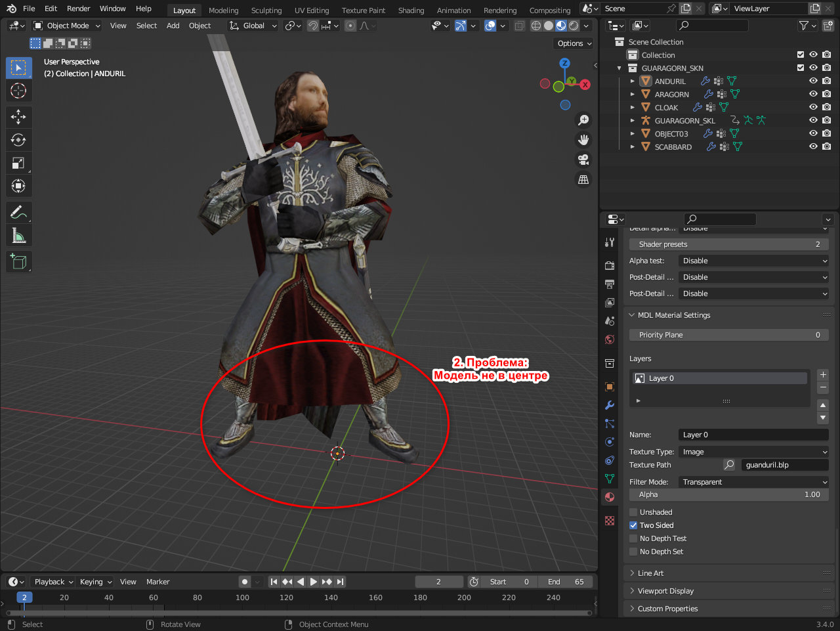Click the zoom viewport icon
This screenshot has height=631, width=840.
pos(583,120)
